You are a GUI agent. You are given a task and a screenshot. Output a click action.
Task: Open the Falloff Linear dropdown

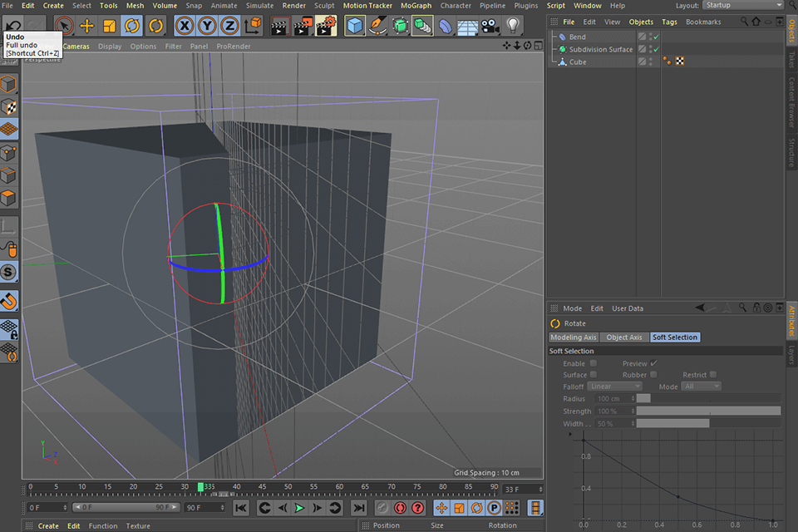614,387
